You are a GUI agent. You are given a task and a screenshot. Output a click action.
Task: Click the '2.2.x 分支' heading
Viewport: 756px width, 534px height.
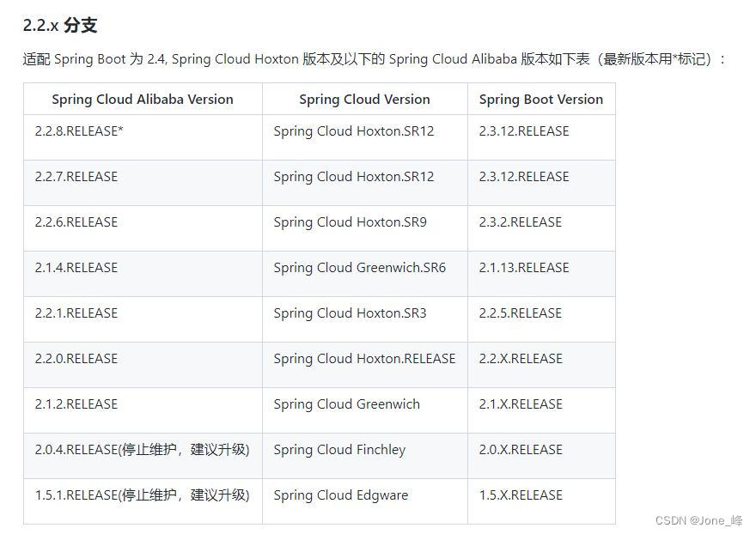pos(60,25)
